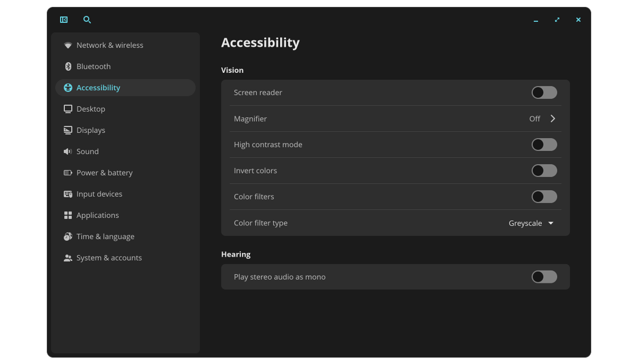Open System & accounts page

[x=109, y=258]
